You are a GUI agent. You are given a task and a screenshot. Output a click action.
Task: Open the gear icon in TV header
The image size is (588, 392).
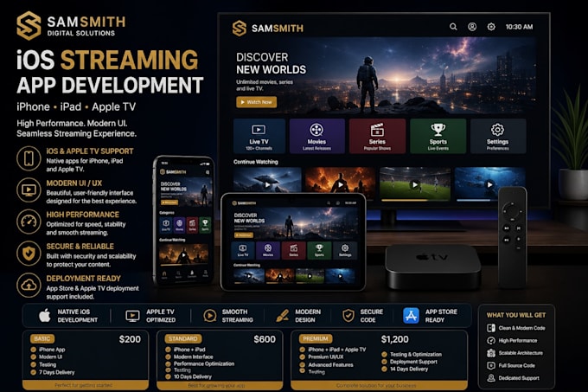(491, 27)
